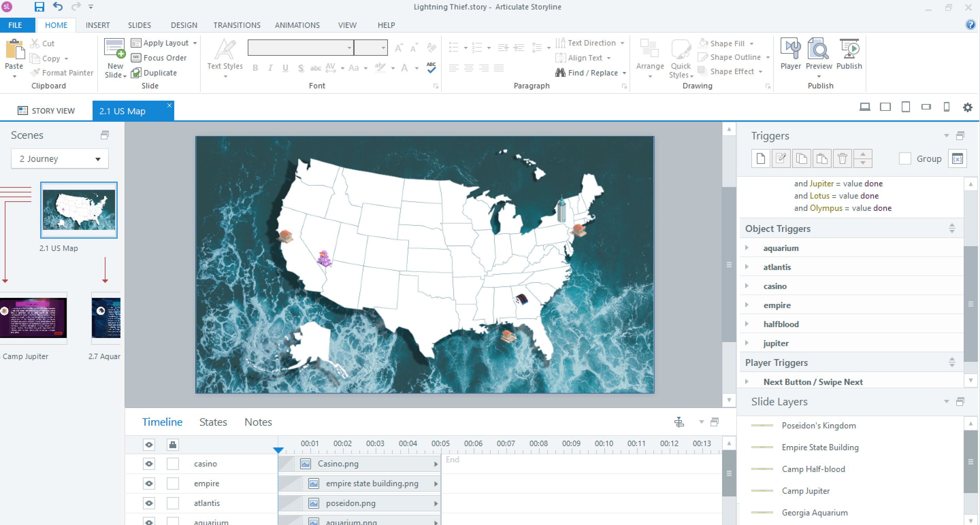Switch to the ANIMATIONS ribbon tab
Image resolution: width=980 pixels, height=525 pixels.
tap(297, 25)
